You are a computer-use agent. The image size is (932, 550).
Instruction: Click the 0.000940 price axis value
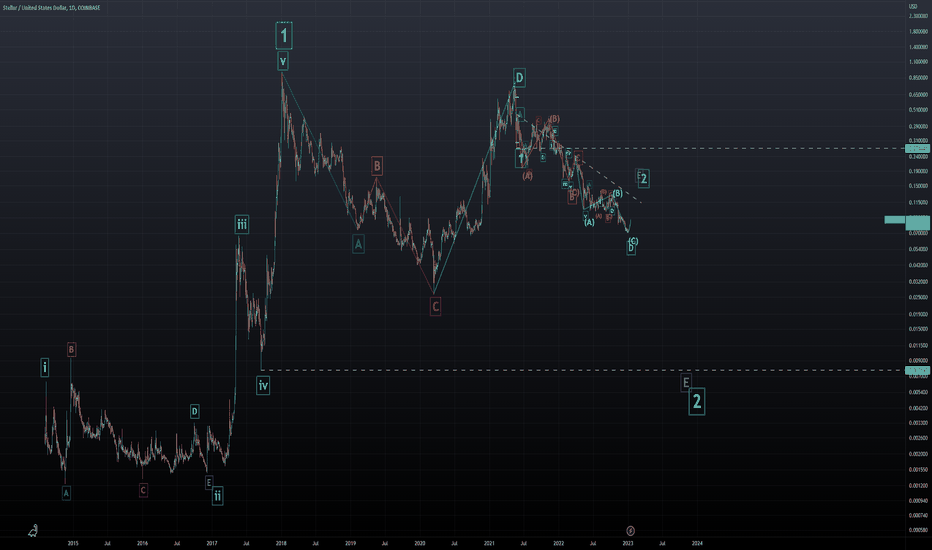918,501
